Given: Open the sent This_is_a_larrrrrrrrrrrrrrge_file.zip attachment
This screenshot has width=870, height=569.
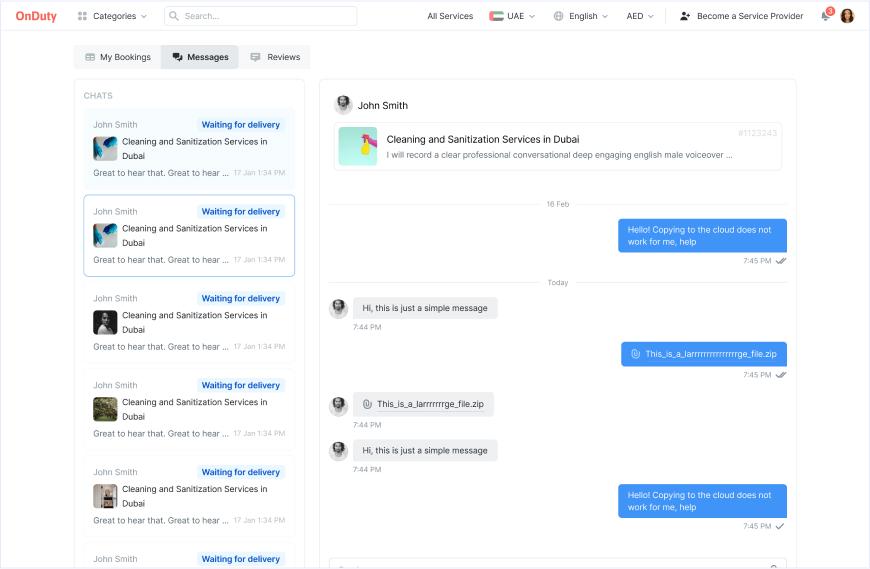Looking at the screenshot, I should [704, 354].
